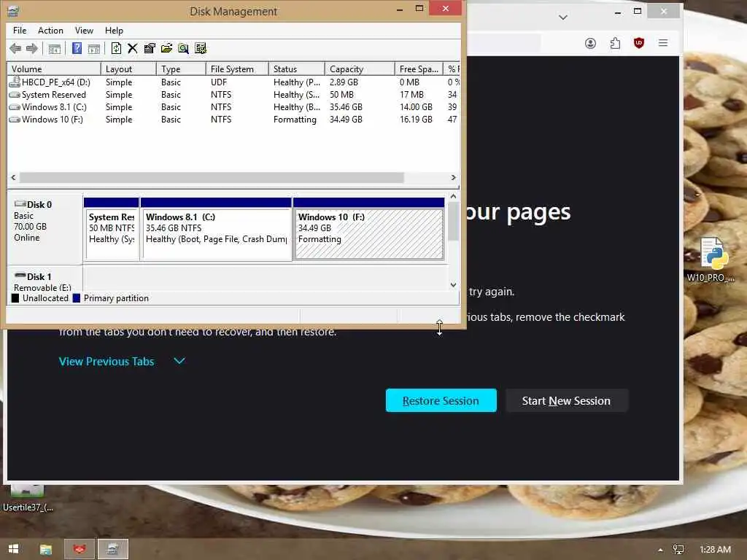Open the Action menu
Image resolution: width=747 pixels, height=560 pixels.
(x=50, y=31)
